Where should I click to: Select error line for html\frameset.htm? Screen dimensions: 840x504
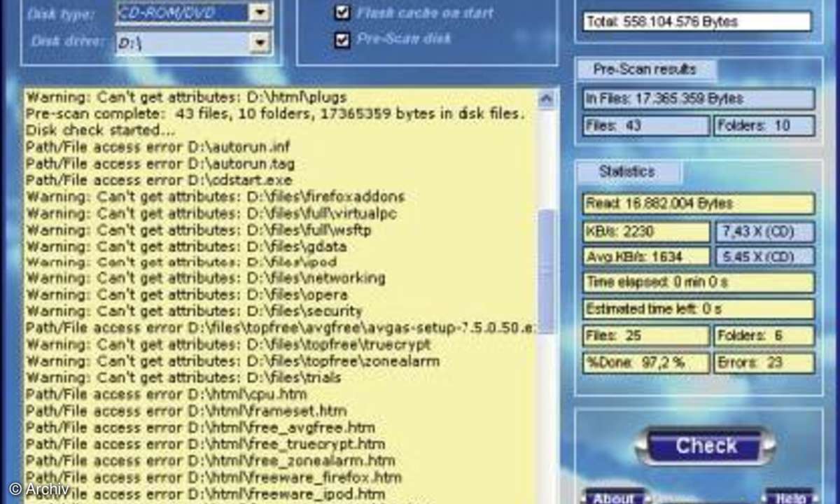(x=186, y=410)
